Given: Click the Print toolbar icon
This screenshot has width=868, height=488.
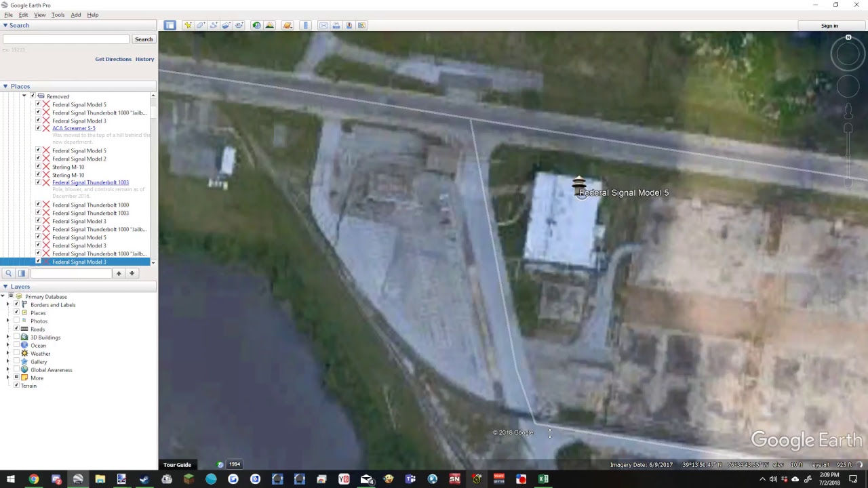Looking at the screenshot, I should (336, 26).
